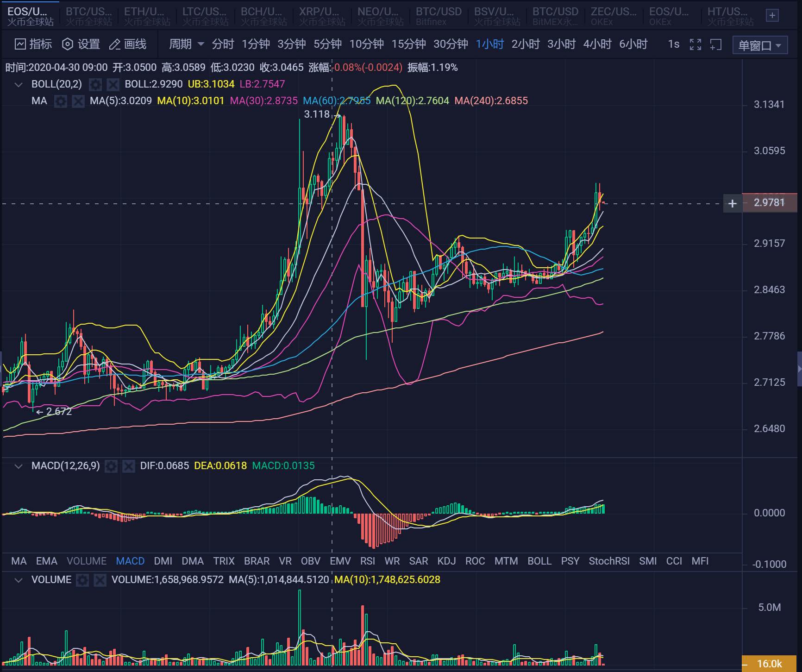Switch to the NEO/U... tab
Viewport: 802px width, 672px height.
point(380,16)
